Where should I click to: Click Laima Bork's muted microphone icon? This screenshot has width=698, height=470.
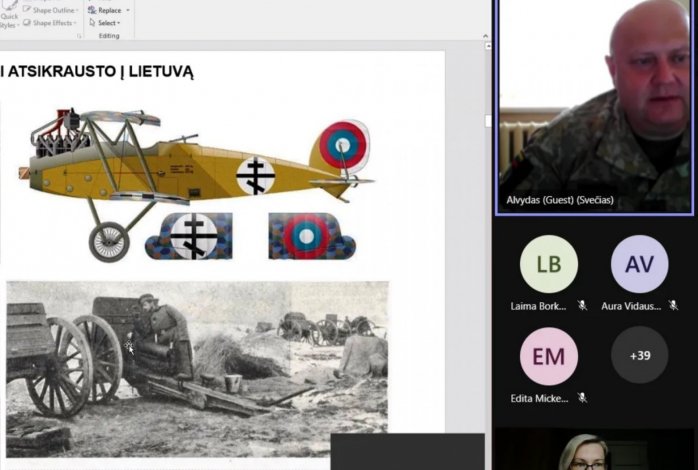(582, 306)
